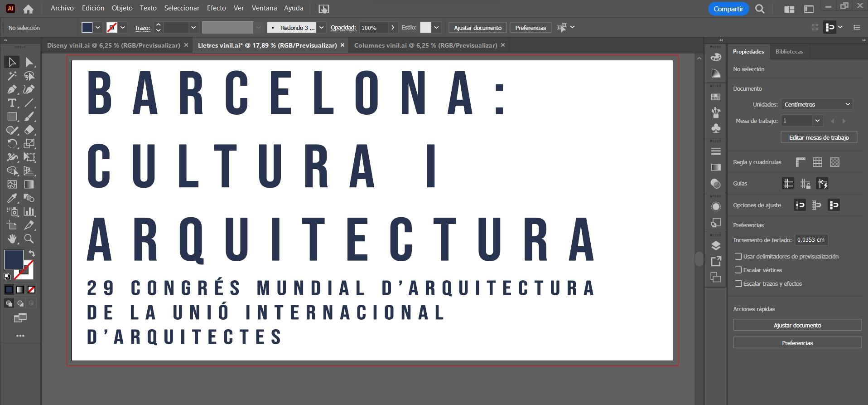This screenshot has height=405, width=868.
Task: Collapse the Properties panel using double arrows
Action: coord(863,40)
